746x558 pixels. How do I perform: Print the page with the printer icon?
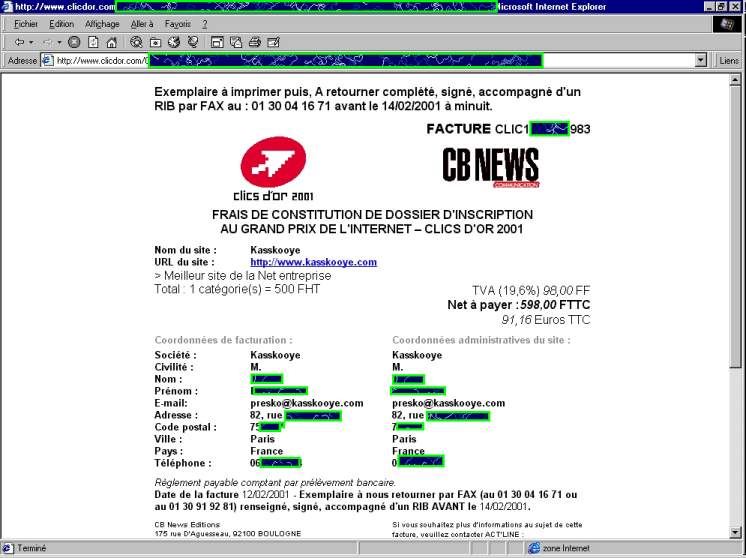[x=255, y=42]
